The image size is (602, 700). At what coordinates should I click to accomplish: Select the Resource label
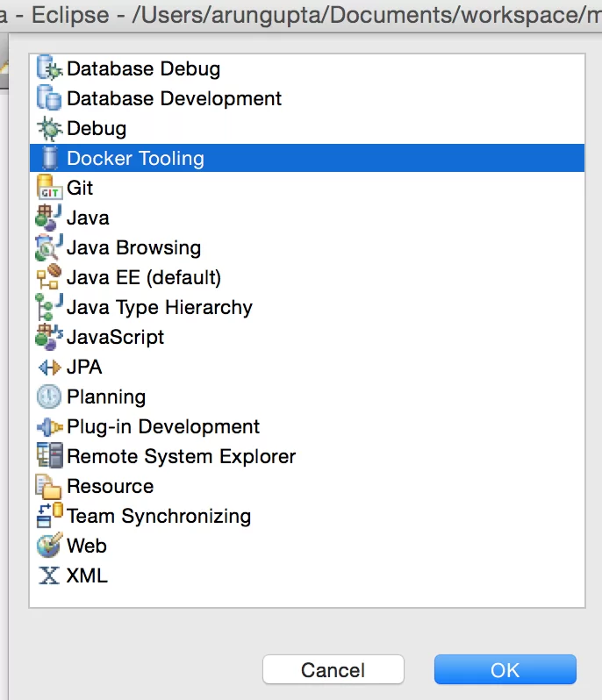111,486
